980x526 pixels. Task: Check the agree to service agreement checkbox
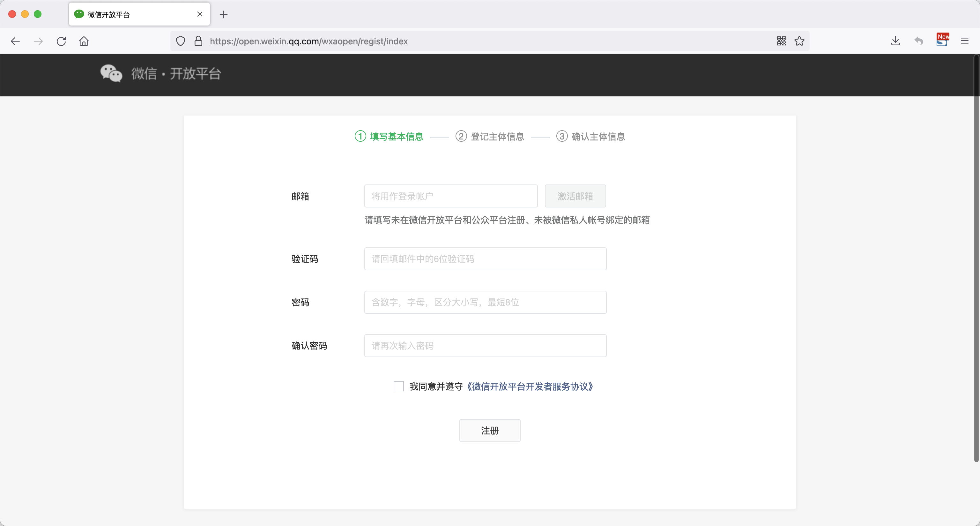click(x=398, y=386)
